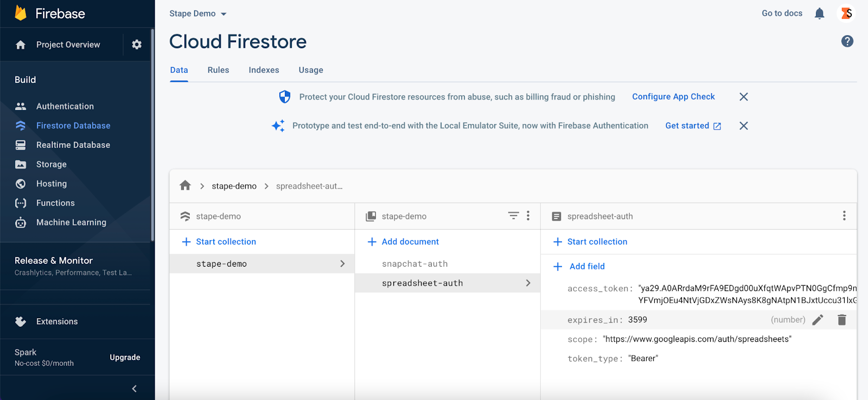This screenshot has width=868, height=400.
Task: Click the Authentication people icon
Action: pyautogui.click(x=21, y=106)
